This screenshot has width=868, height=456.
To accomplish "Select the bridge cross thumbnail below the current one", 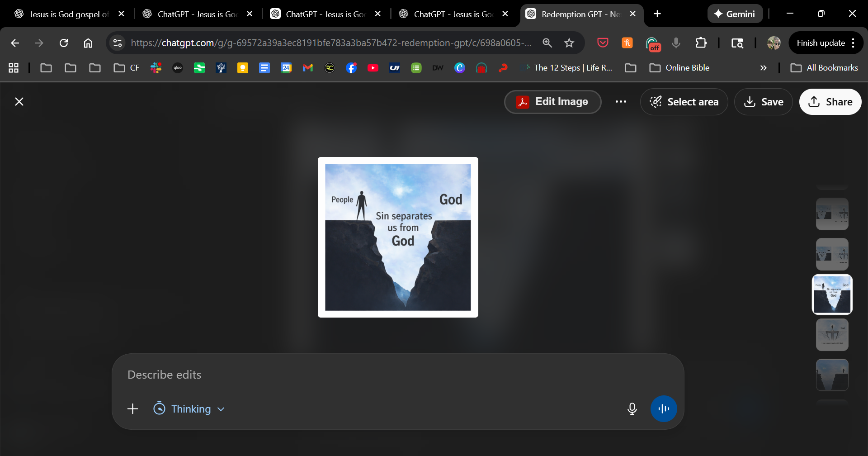I will [832, 335].
